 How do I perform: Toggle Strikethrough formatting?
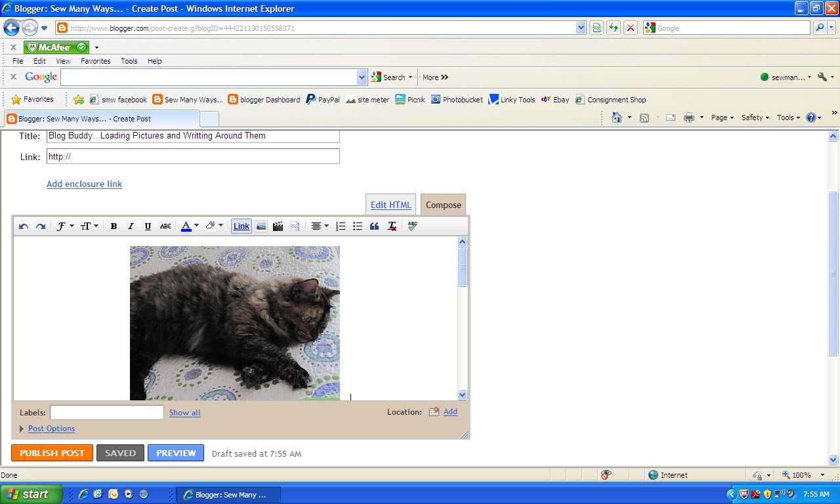pyautogui.click(x=165, y=226)
